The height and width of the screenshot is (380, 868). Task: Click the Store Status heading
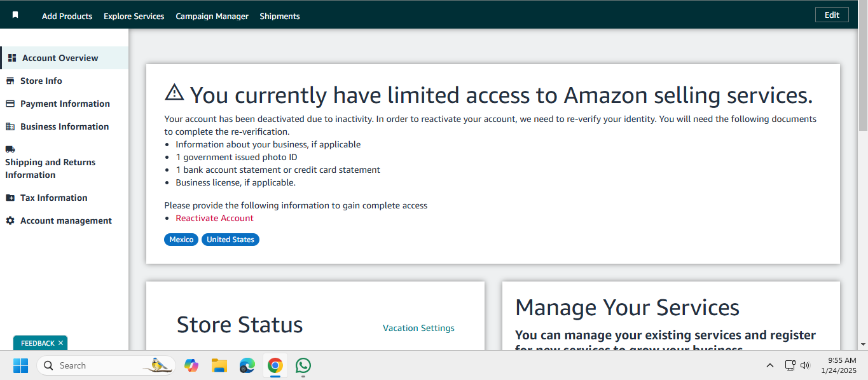240,325
